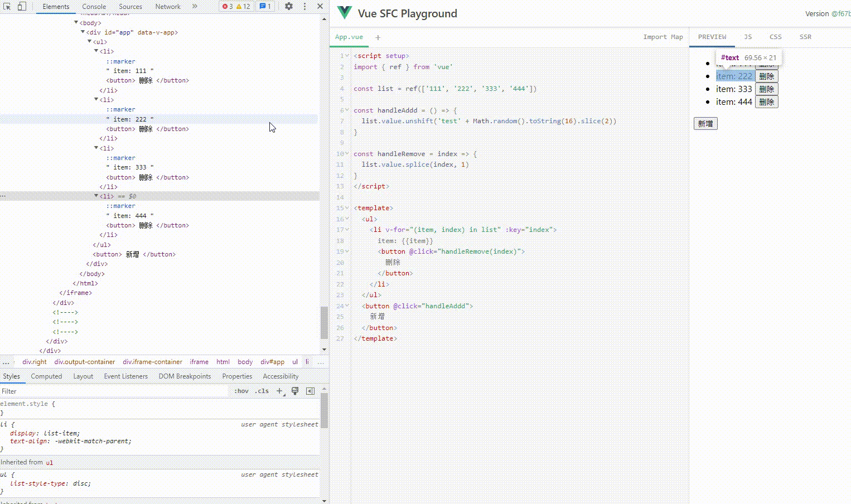Image resolution: width=851 pixels, height=504 pixels.
Task: Fold the template block at line 15
Action: (347, 208)
